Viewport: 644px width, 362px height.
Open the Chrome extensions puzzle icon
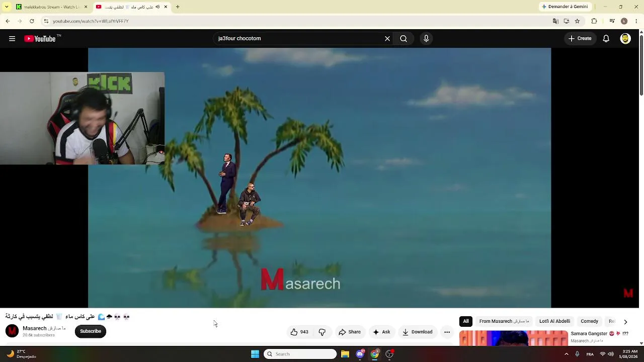click(x=594, y=21)
